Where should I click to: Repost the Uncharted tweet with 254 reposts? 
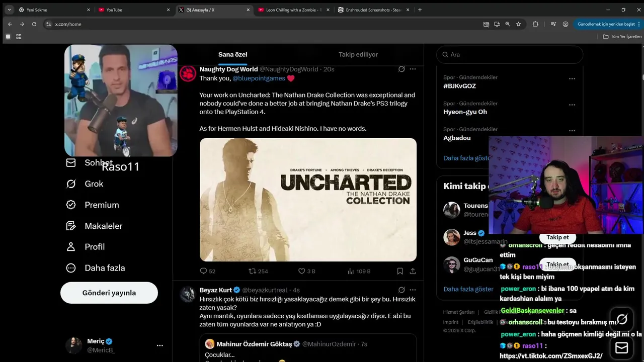coord(253,271)
